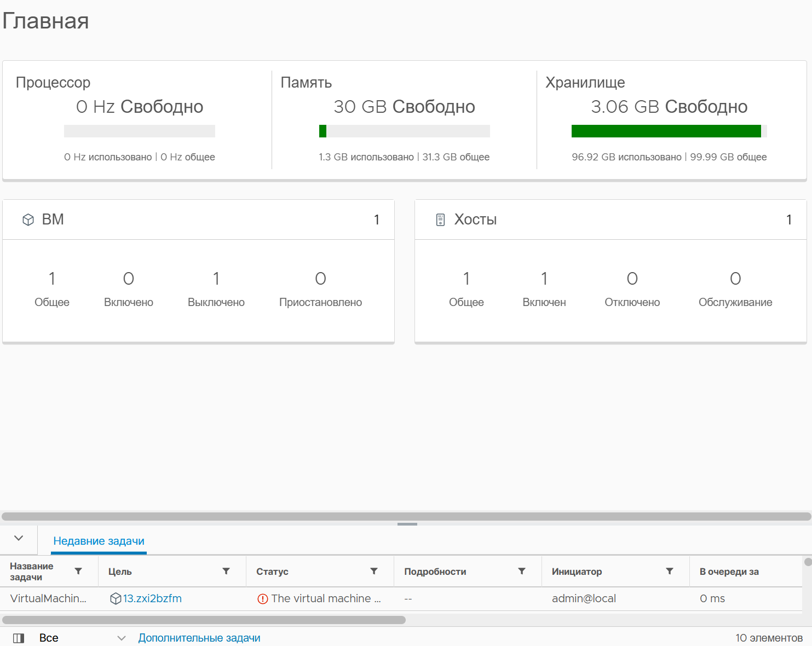Click the red error status icon
Viewport: 812px width, 646px height.
(x=263, y=599)
